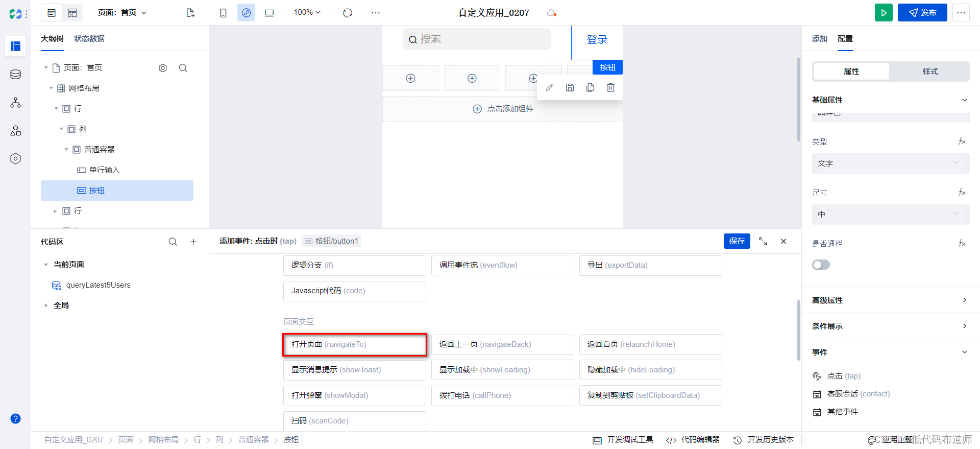Click save icon in component toolbar
The width and height of the screenshot is (980, 449).
pyautogui.click(x=570, y=87)
